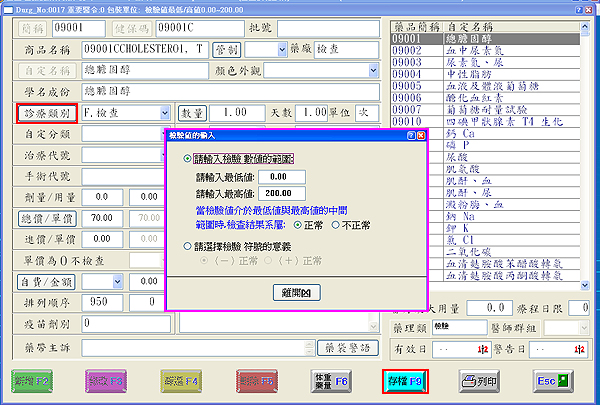Open the 有效日 date picker icon
This screenshot has height=405, width=600.
point(481,349)
